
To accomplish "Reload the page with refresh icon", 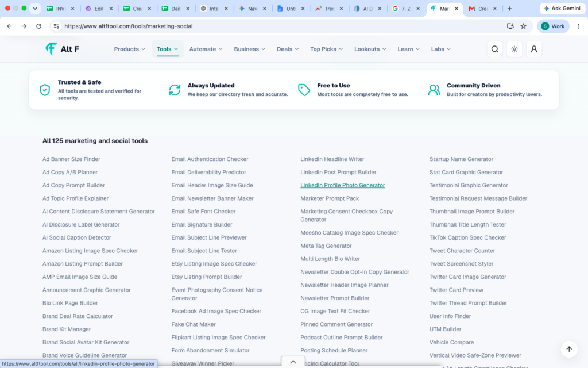I will pyautogui.click(x=38, y=26).
